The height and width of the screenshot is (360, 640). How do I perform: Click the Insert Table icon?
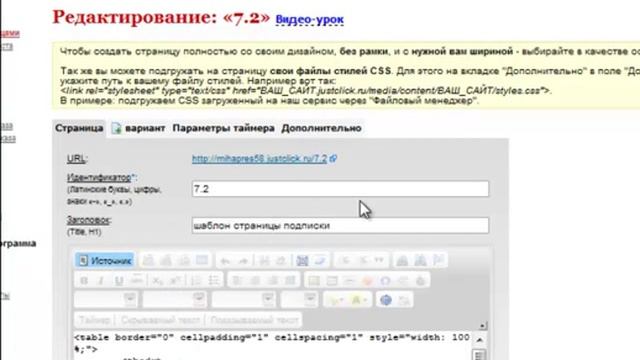332,280
